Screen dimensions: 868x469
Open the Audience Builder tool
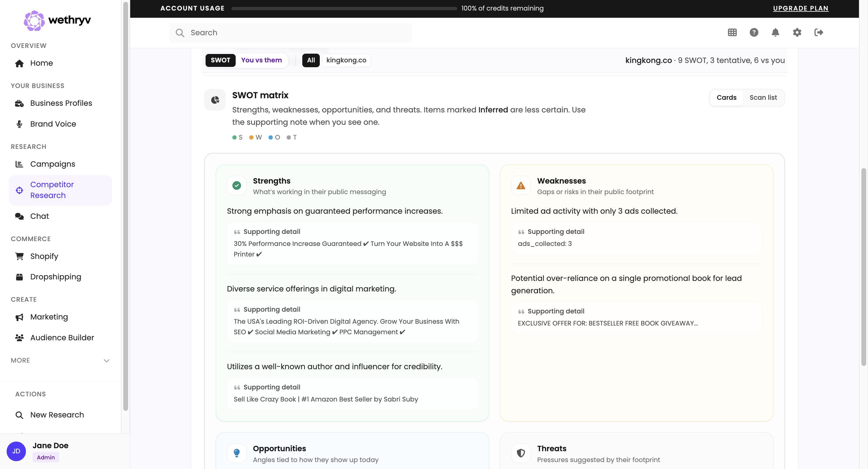pyautogui.click(x=62, y=337)
